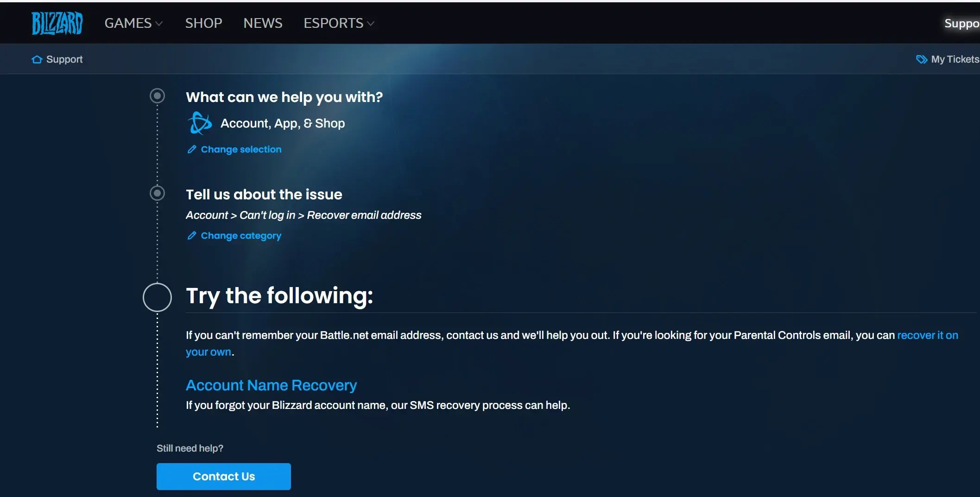
Task: Click the 'Try the following:' heading
Action: (279, 296)
